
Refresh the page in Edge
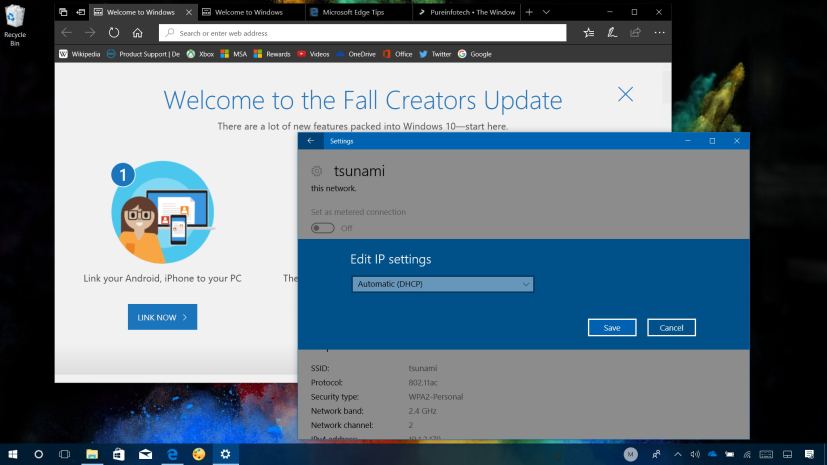click(114, 33)
